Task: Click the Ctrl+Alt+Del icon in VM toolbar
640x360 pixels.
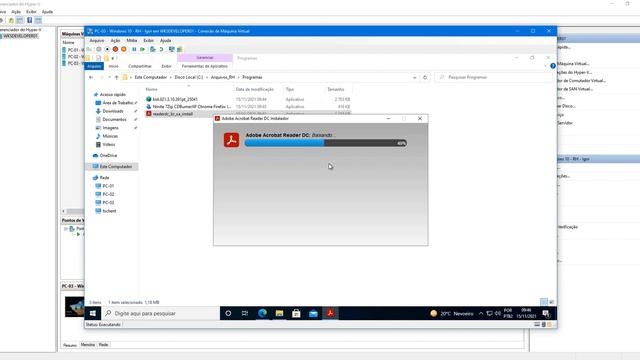Action: tap(89, 49)
